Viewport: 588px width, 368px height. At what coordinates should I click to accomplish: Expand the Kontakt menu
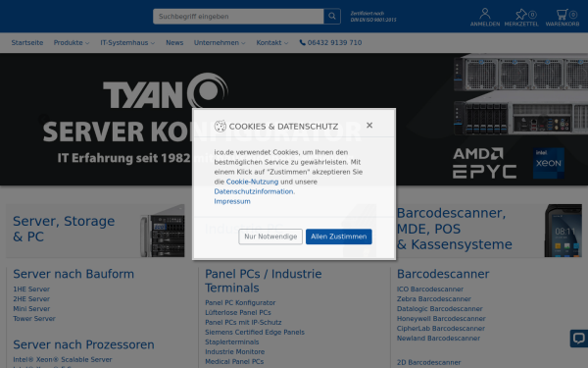pos(271,43)
